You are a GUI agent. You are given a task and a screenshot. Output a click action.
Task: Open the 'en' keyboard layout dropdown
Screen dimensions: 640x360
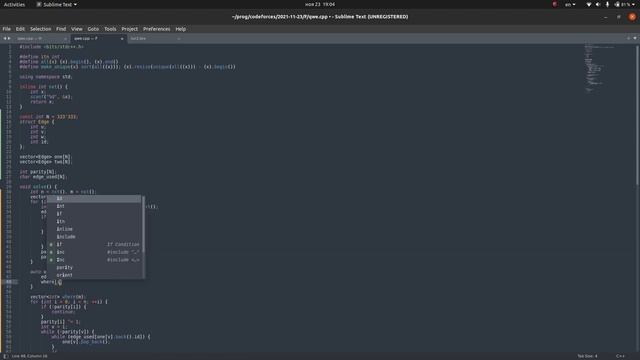tap(570, 4)
